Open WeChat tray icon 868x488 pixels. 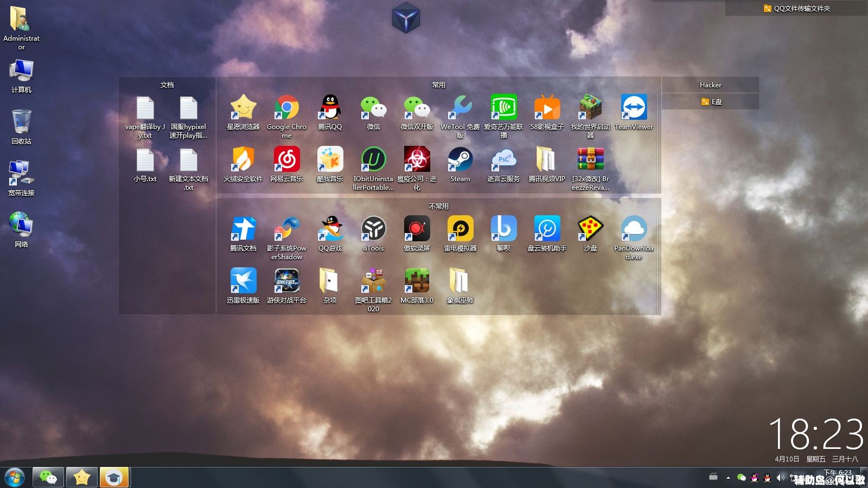click(x=742, y=478)
